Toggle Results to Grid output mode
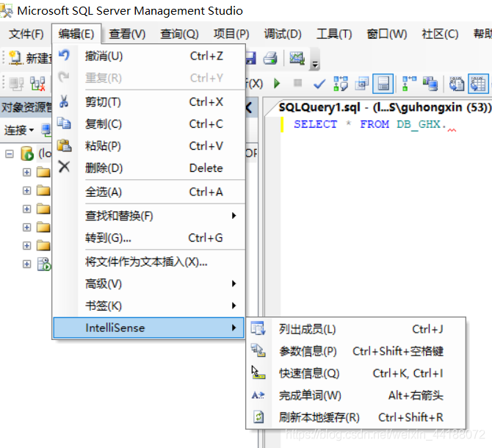The width and height of the screenshot is (492, 448). tap(478, 84)
